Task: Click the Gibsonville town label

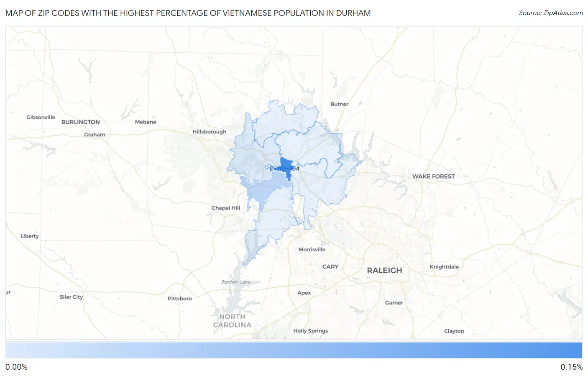Action: pos(41,117)
